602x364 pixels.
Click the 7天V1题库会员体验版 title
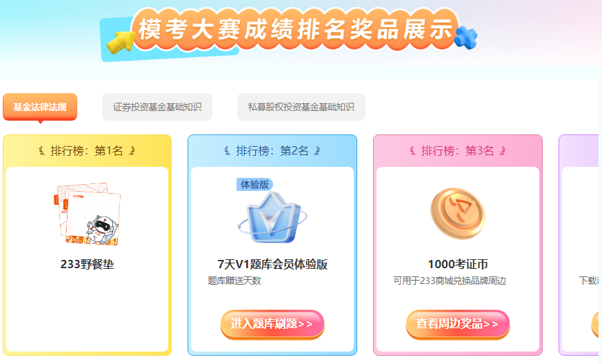[272, 264]
